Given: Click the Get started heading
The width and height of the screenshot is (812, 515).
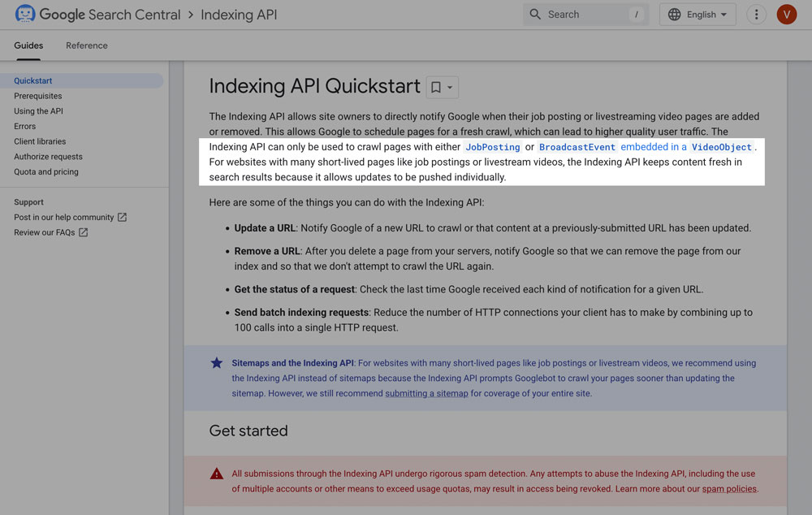Looking at the screenshot, I should [248, 431].
